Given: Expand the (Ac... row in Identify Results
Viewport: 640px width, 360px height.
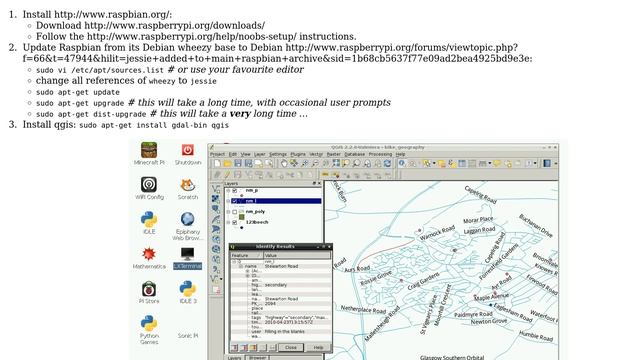Looking at the screenshot, I should click(x=247, y=271).
